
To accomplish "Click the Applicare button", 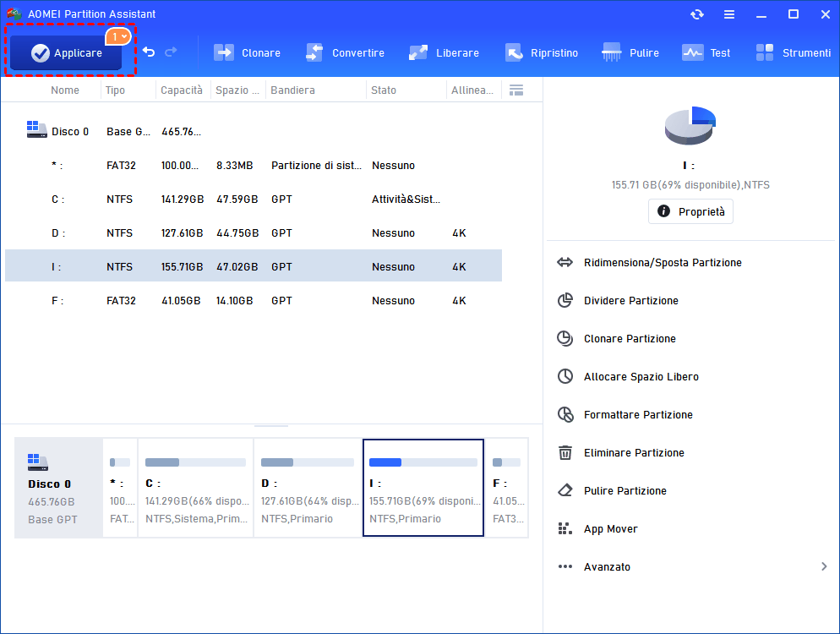I will [x=66, y=52].
